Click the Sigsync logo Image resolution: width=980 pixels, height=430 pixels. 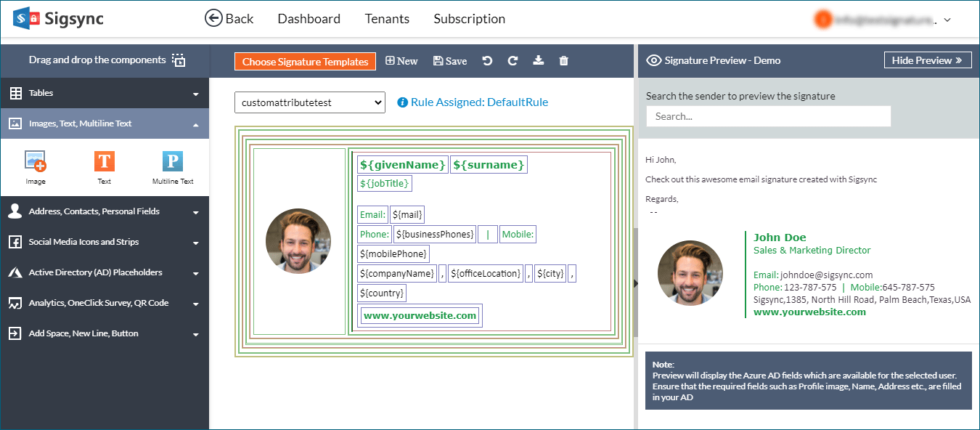coord(58,18)
